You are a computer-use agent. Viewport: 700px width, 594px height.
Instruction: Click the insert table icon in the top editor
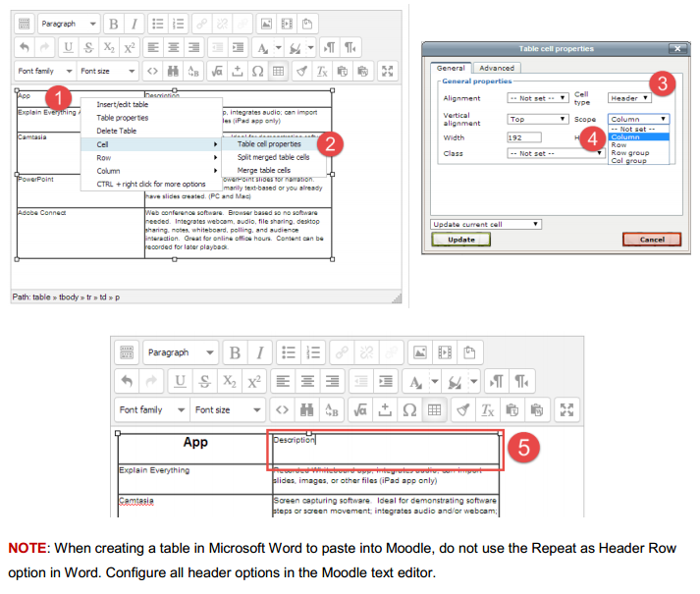point(278,71)
